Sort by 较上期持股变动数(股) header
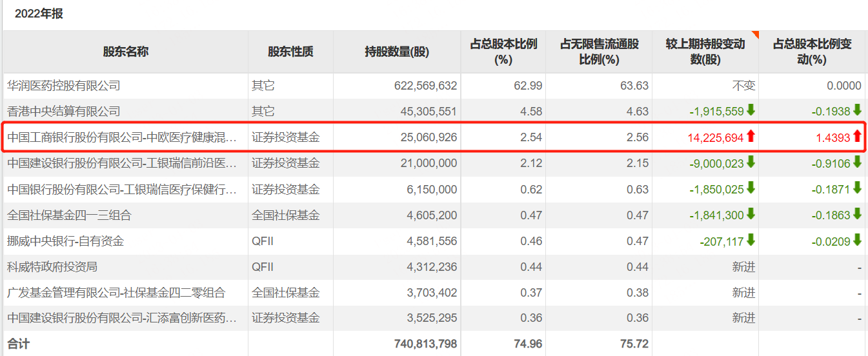The image size is (868, 356). (x=705, y=52)
